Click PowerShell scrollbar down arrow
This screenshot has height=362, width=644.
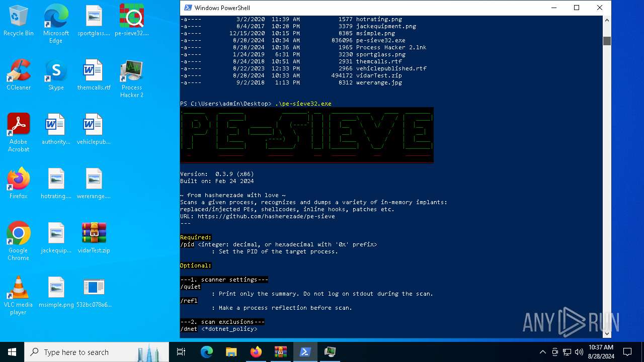pyautogui.click(x=607, y=333)
